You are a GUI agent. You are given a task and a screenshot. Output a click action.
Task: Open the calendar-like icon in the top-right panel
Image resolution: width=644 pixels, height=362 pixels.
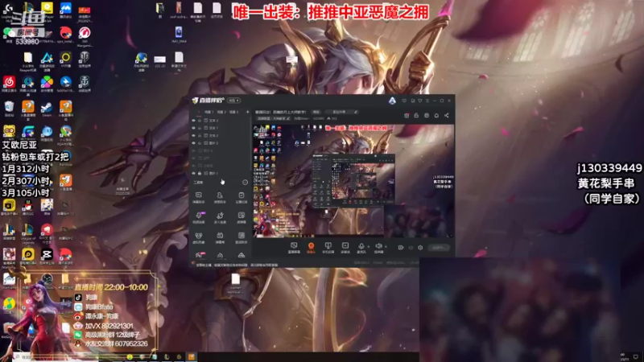[x=427, y=115]
